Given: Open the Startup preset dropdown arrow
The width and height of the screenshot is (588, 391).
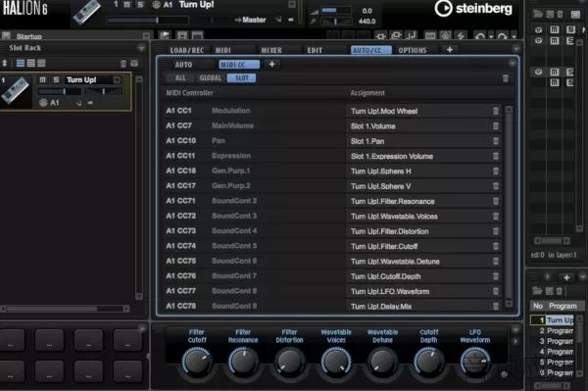Looking at the screenshot, I should click(146, 36).
